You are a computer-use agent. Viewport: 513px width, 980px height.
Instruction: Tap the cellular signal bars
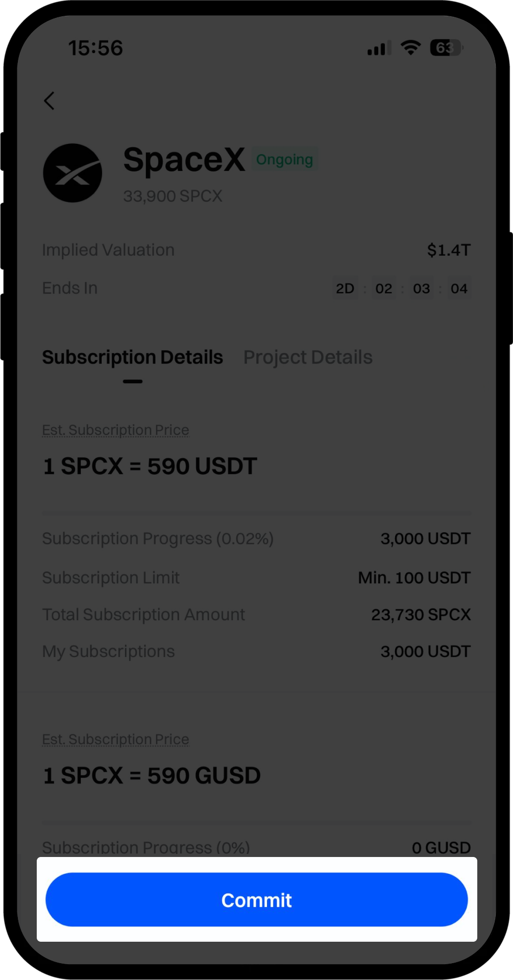(x=379, y=48)
